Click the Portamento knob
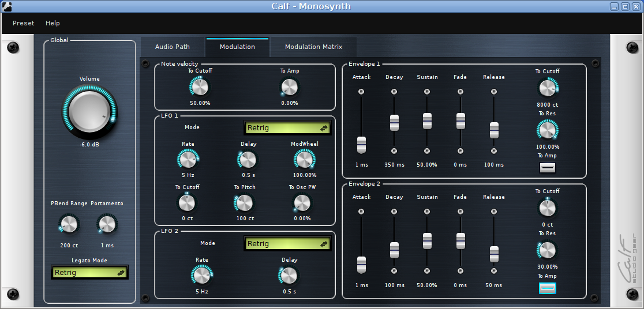 point(107,224)
